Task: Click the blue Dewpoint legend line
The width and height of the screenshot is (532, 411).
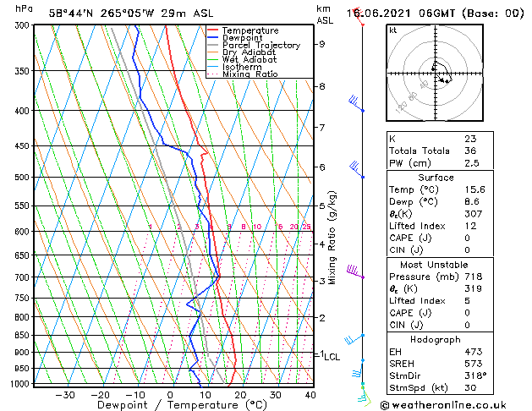Action: [213, 37]
